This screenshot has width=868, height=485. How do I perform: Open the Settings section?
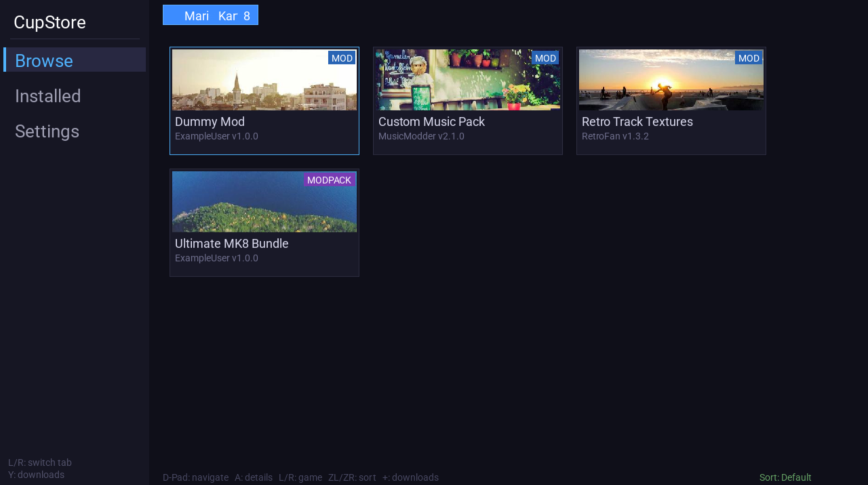[x=46, y=132]
